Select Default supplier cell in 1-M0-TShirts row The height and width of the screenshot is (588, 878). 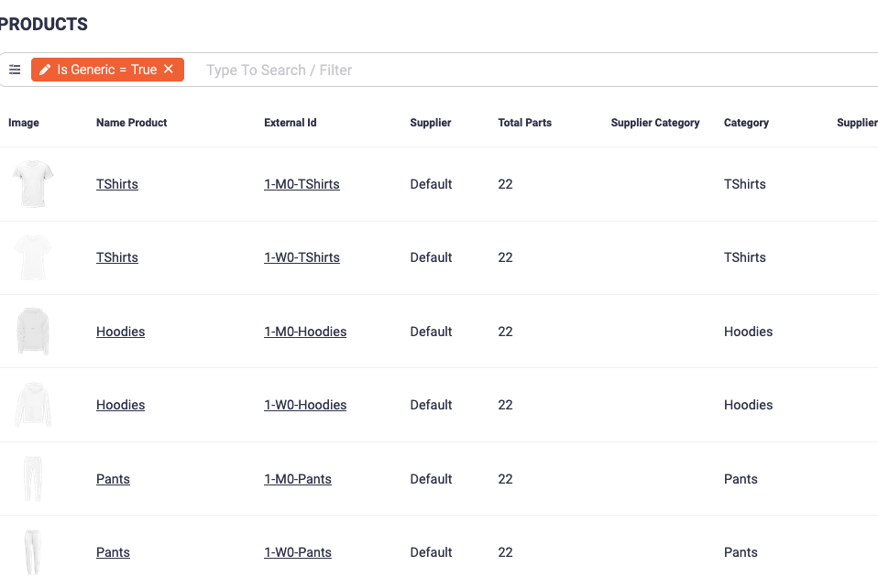click(431, 184)
